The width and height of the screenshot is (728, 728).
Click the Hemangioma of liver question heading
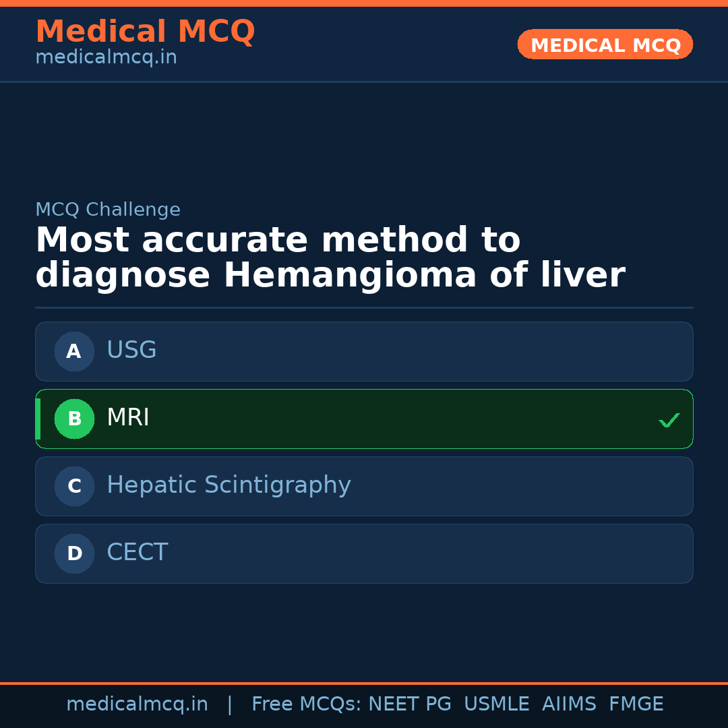(330, 258)
